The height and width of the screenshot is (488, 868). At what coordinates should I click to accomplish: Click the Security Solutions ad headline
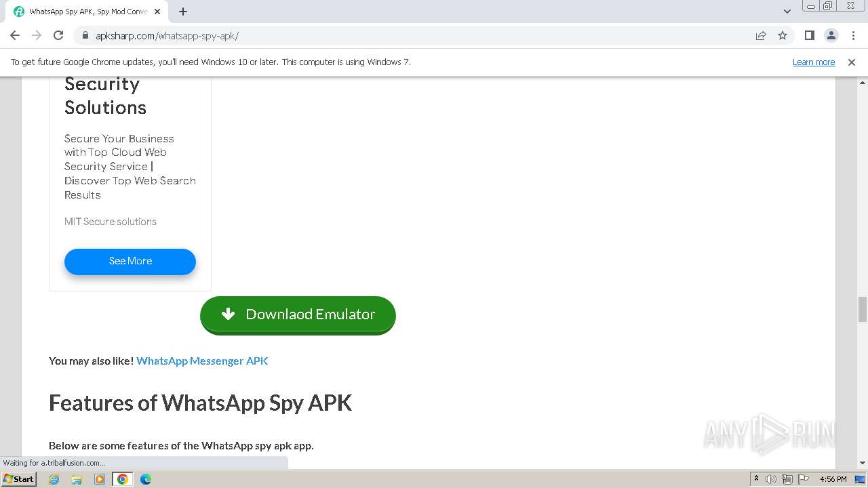click(105, 96)
